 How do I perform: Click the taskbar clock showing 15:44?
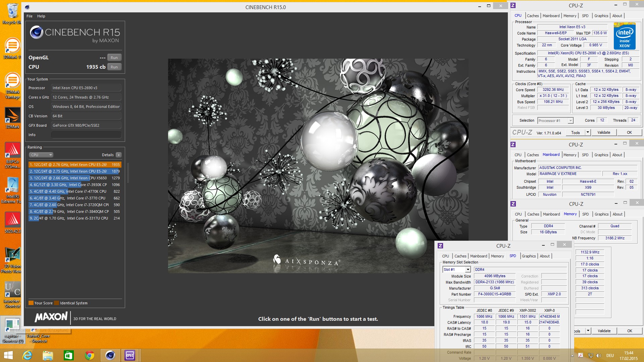pyautogui.click(x=629, y=356)
